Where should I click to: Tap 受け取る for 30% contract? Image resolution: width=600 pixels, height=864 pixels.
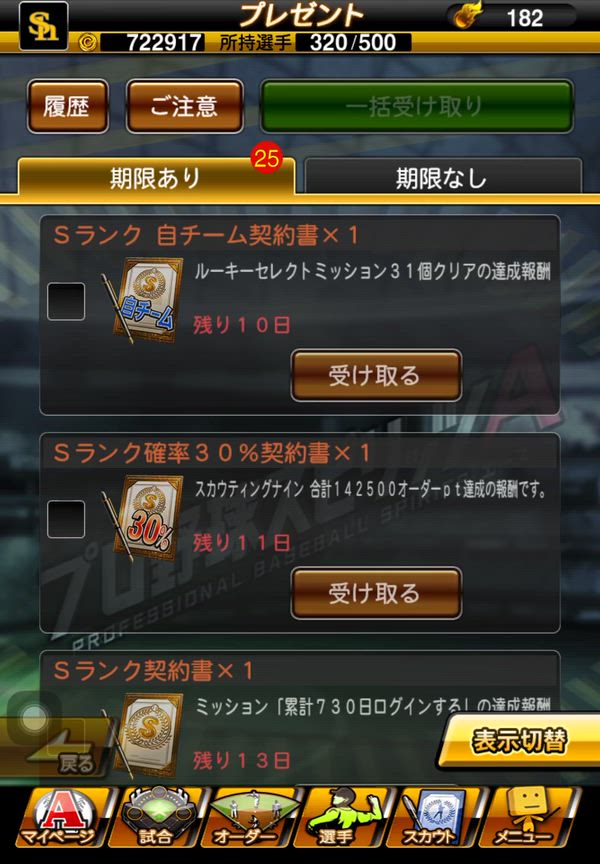point(376,593)
